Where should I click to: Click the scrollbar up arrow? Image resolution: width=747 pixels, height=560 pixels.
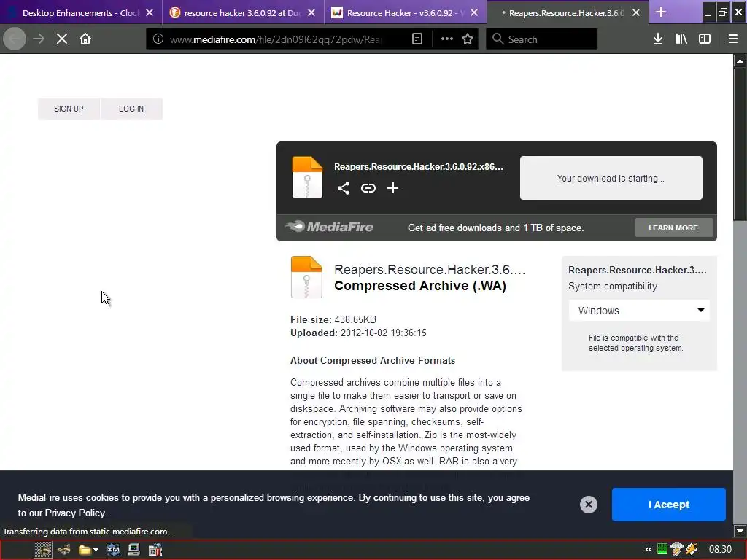point(740,61)
